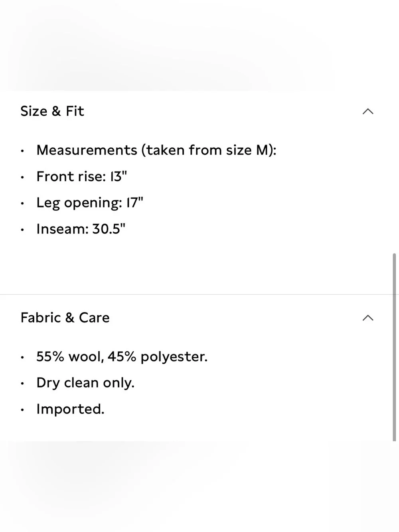Click the bullet before Inseam

click(x=23, y=230)
